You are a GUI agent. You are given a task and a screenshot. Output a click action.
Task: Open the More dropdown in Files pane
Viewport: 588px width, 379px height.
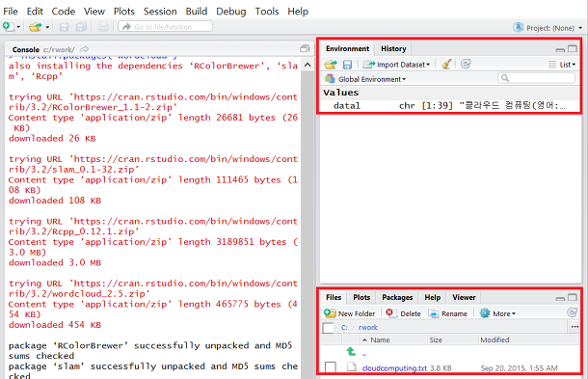497,313
